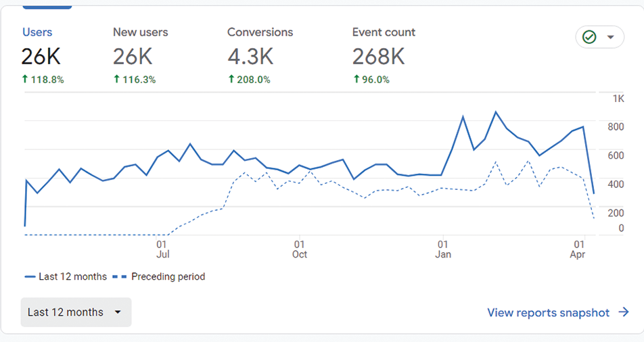Show the Conversions metric chart

(x=260, y=32)
